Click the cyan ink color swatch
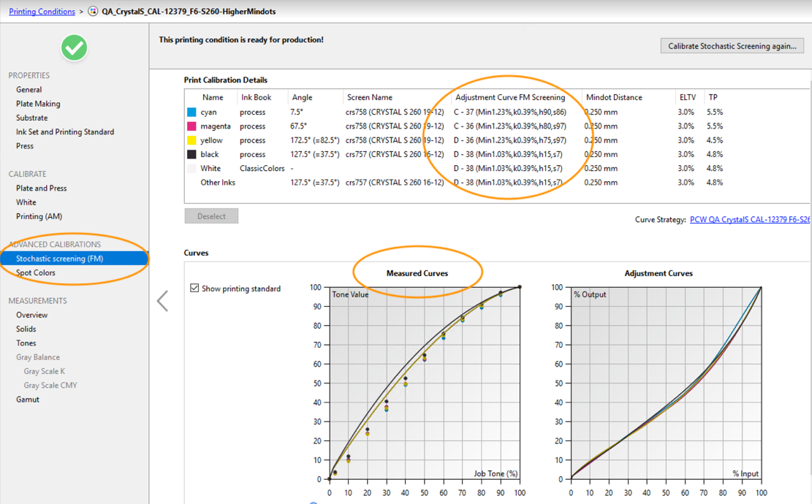 [x=191, y=112]
